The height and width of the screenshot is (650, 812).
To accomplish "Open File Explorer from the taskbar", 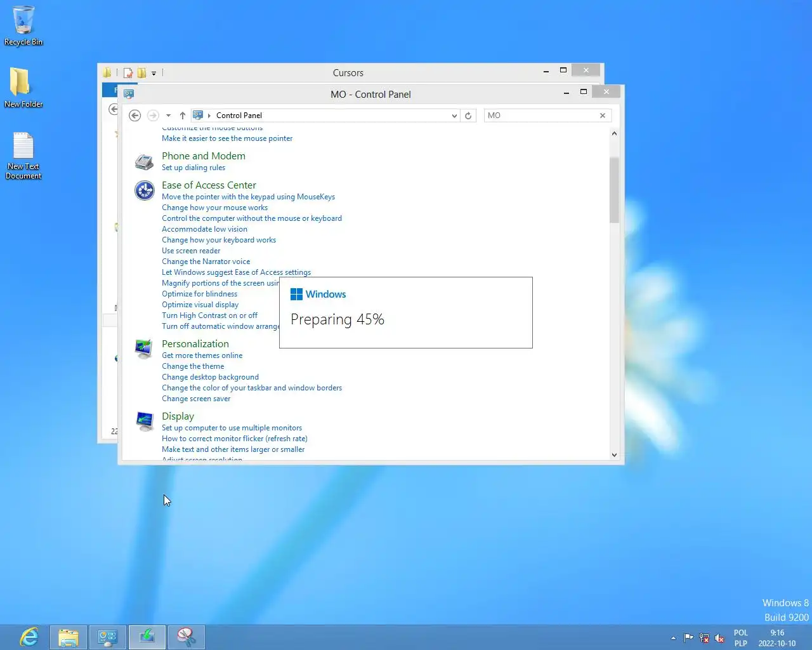I will click(69, 637).
